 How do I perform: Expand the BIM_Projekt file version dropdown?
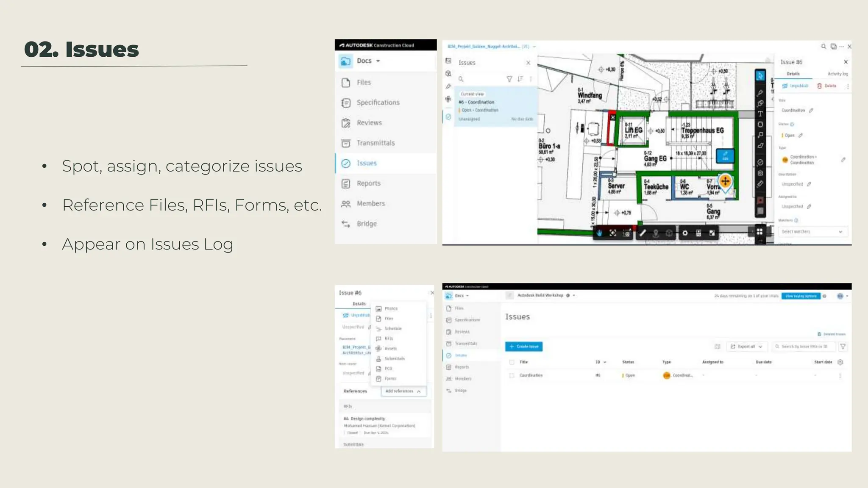(534, 47)
